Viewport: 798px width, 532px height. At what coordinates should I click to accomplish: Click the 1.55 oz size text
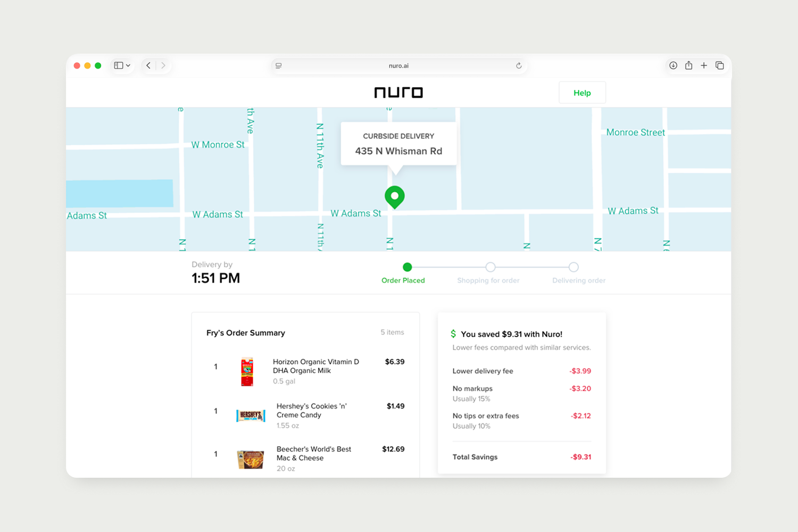coord(288,426)
